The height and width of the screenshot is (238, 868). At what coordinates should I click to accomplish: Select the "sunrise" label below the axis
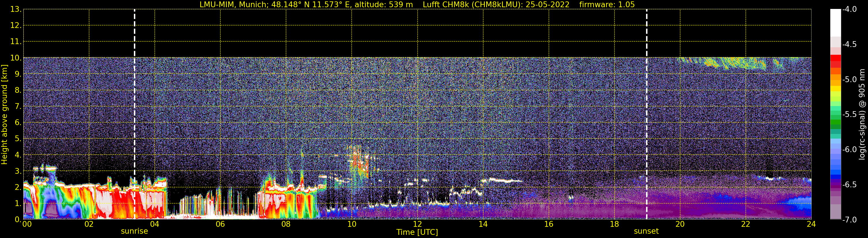134,231
